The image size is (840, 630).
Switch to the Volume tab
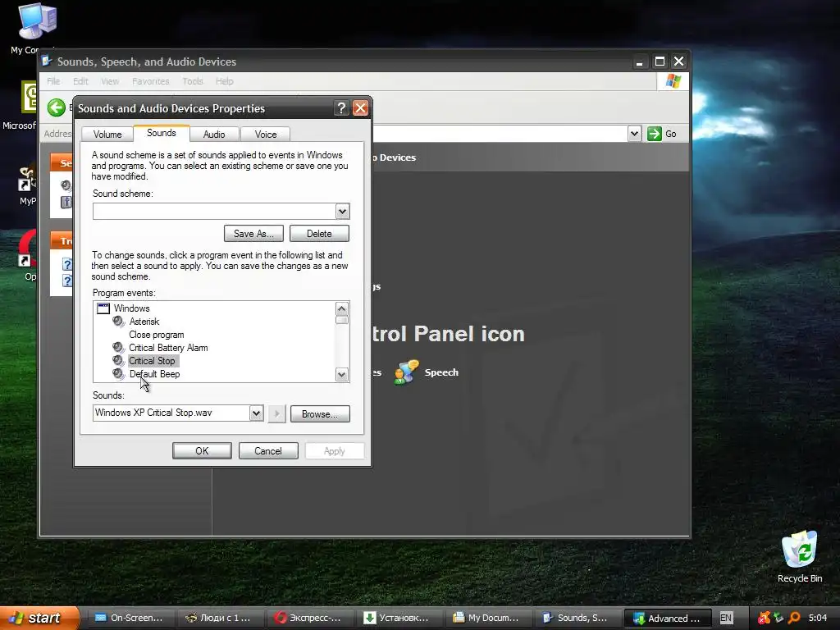click(107, 134)
